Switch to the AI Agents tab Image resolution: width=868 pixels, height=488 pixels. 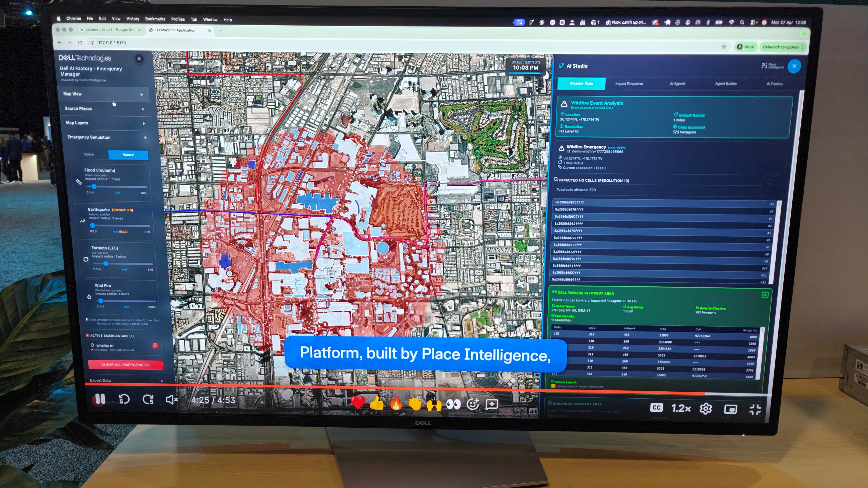click(x=677, y=83)
